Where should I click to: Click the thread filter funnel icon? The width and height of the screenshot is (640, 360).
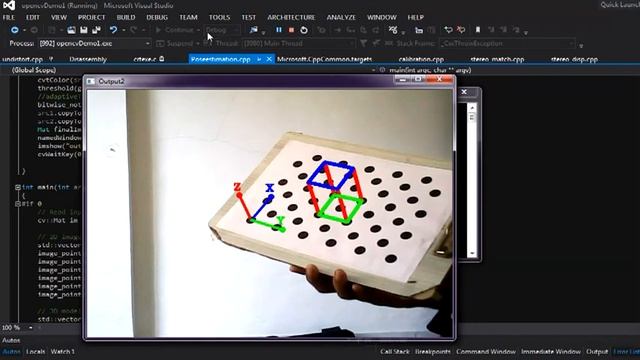(363, 43)
